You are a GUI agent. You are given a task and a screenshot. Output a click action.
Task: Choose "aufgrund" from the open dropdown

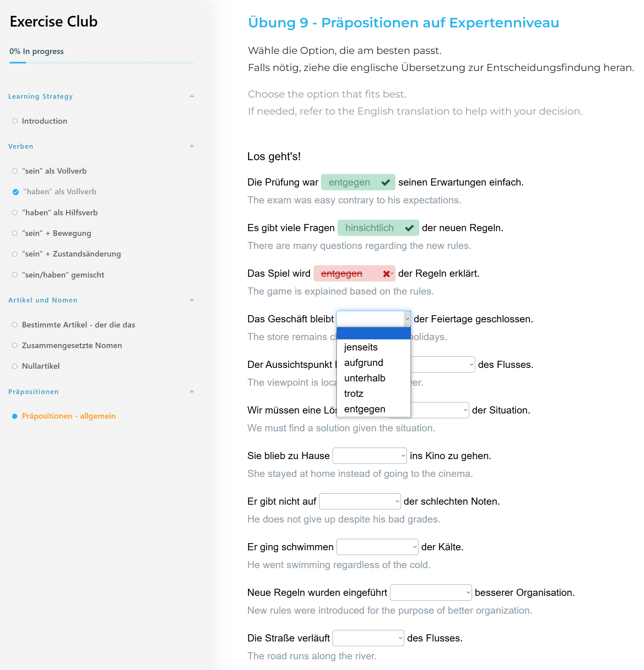pyautogui.click(x=363, y=363)
